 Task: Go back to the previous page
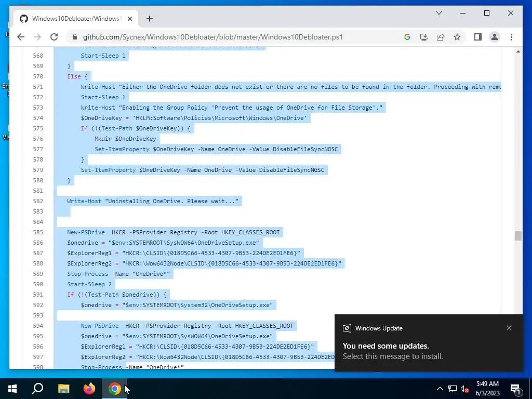[x=21, y=37]
